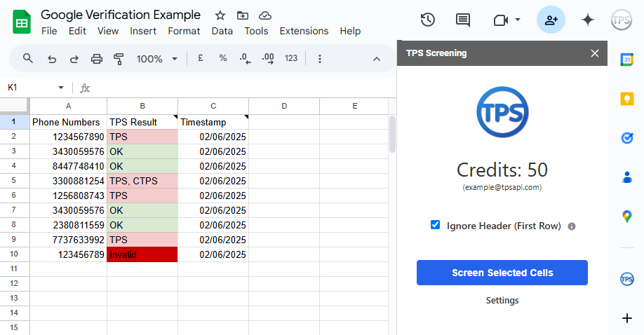Open the 100% zoom dropdown
The width and height of the screenshot is (644, 335).
157,59
